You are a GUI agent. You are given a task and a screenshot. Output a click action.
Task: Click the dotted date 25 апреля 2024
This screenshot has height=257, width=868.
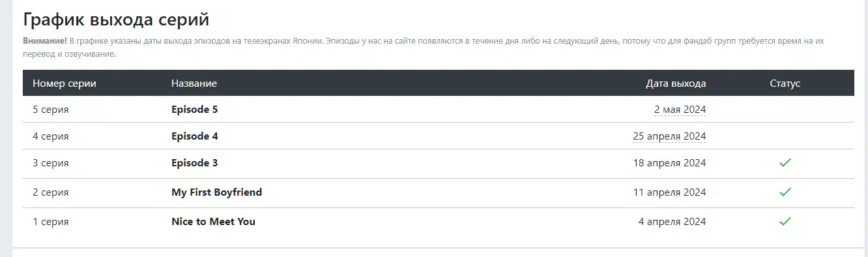click(669, 136)
